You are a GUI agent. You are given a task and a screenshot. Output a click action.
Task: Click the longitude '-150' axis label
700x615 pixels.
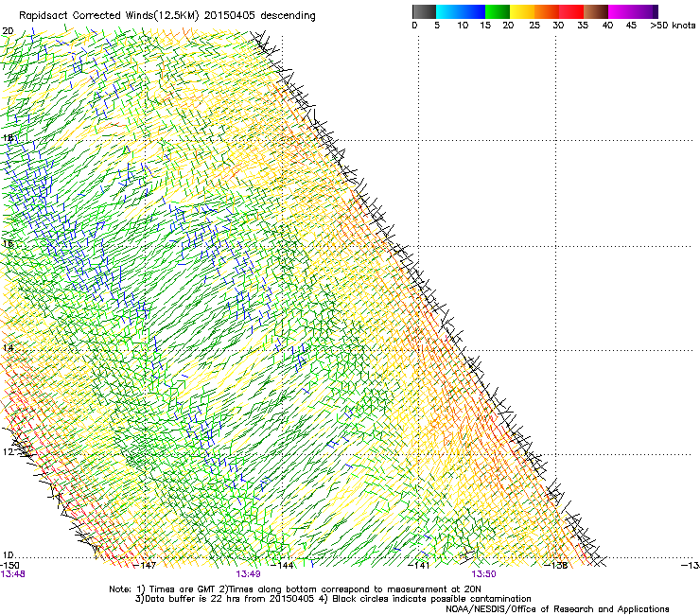[x=9, y=566]
